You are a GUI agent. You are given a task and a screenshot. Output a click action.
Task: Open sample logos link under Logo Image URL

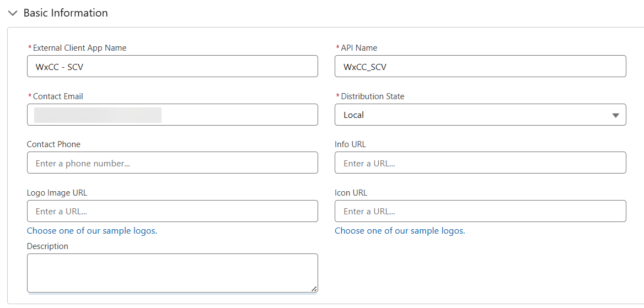point(92,231)
